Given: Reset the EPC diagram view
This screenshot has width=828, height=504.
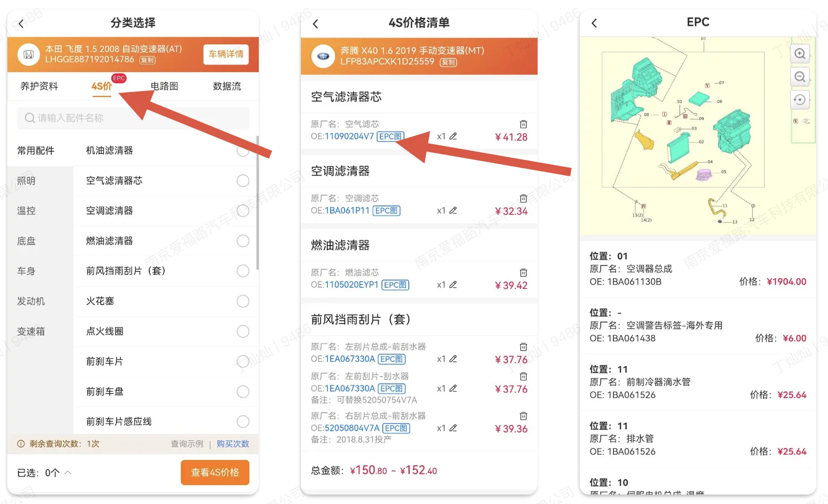Looking at the screenshot, I should pyautogui.click(x=800, y=100).
